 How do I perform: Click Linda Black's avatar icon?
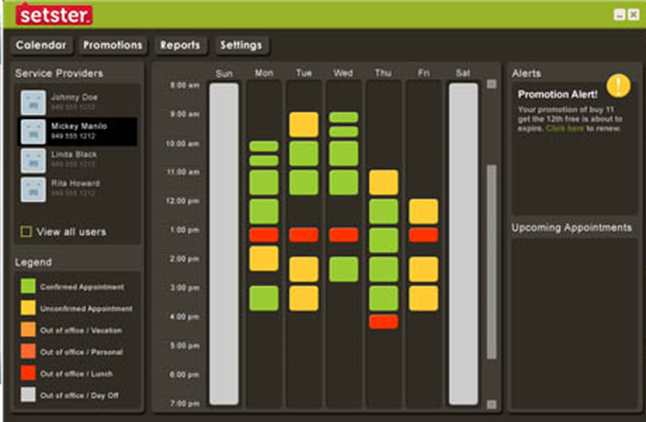(x=34, y=161)
